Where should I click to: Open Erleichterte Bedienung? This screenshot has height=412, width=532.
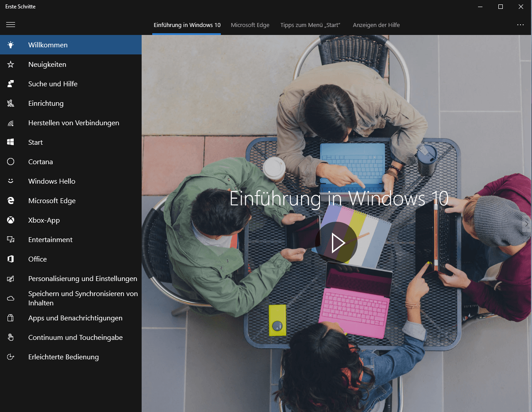click(71, 357)
